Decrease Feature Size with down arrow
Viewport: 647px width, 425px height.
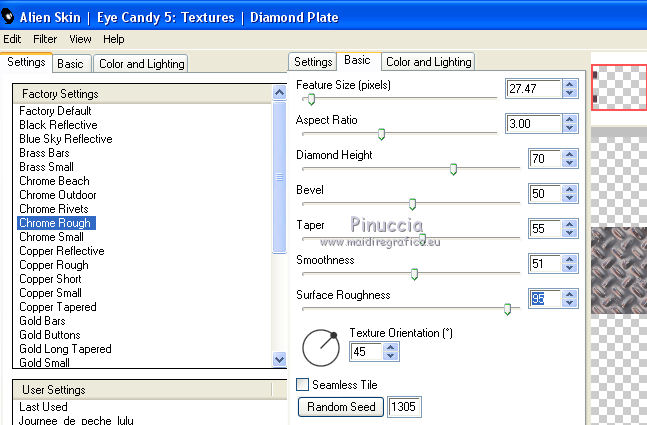pos(570,93)
